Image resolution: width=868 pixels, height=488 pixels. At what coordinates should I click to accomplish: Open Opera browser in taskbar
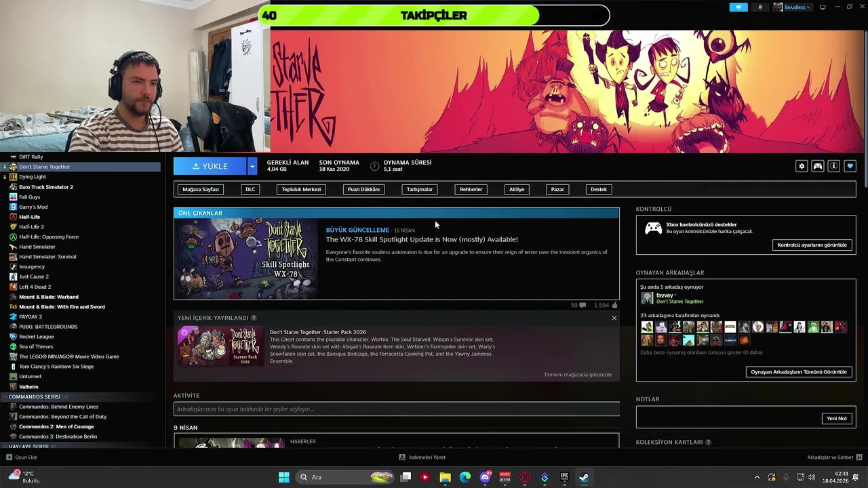[x=524, y=477]
